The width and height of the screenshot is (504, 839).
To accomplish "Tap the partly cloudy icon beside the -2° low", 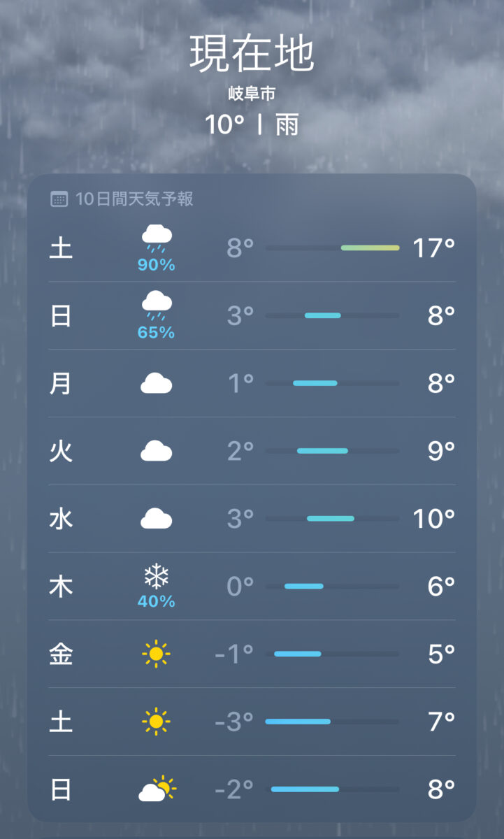I will pyautogui.click(x=157, y=789).
